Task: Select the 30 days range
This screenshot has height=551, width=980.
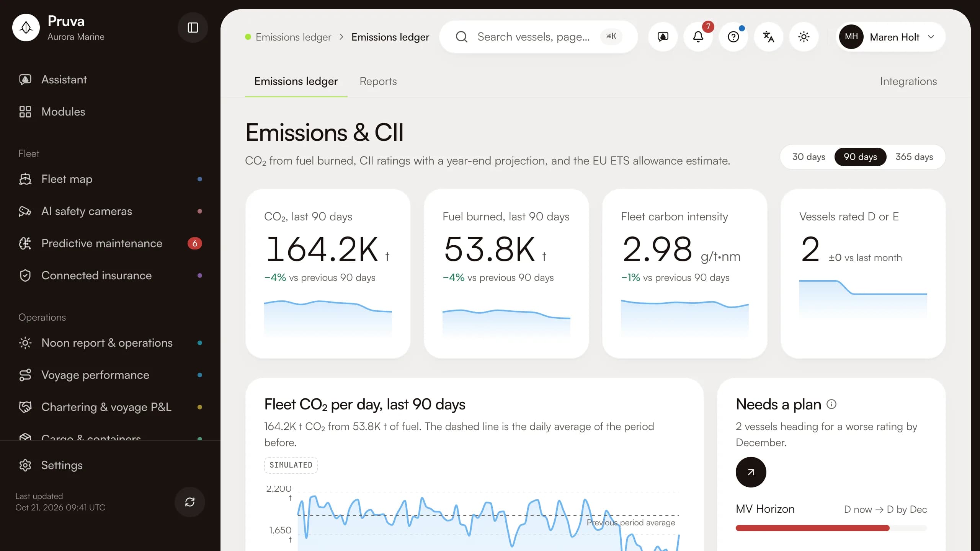Action: pos(808,157)
